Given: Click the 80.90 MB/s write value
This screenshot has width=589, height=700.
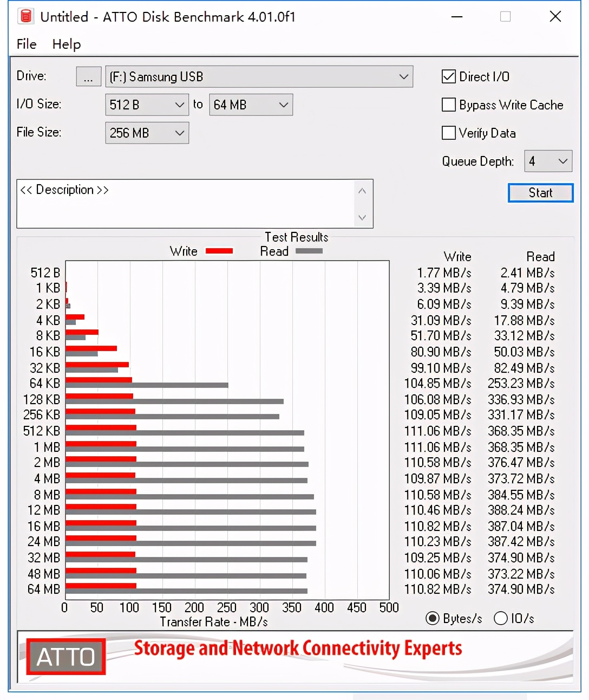Looking at the screenshot, I should tap(441, 352).
